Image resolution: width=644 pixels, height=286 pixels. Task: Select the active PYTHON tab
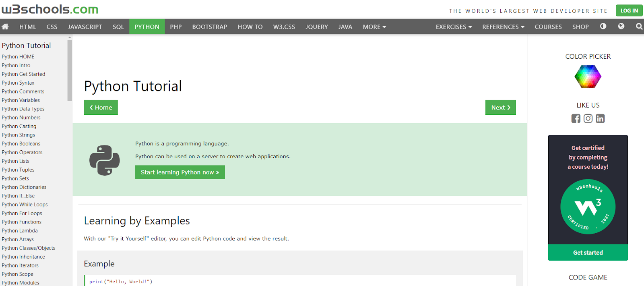(147, 27)
